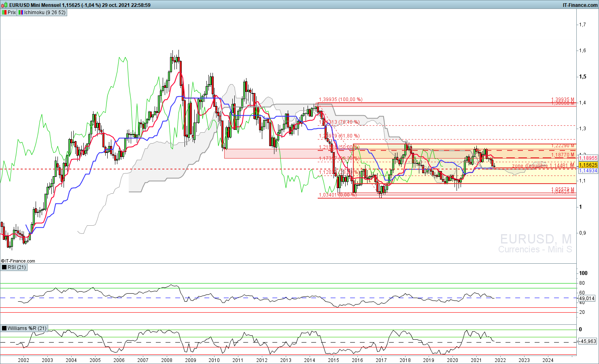
Task: Click the black RSI indicator square icon
Action: point(4,267)
